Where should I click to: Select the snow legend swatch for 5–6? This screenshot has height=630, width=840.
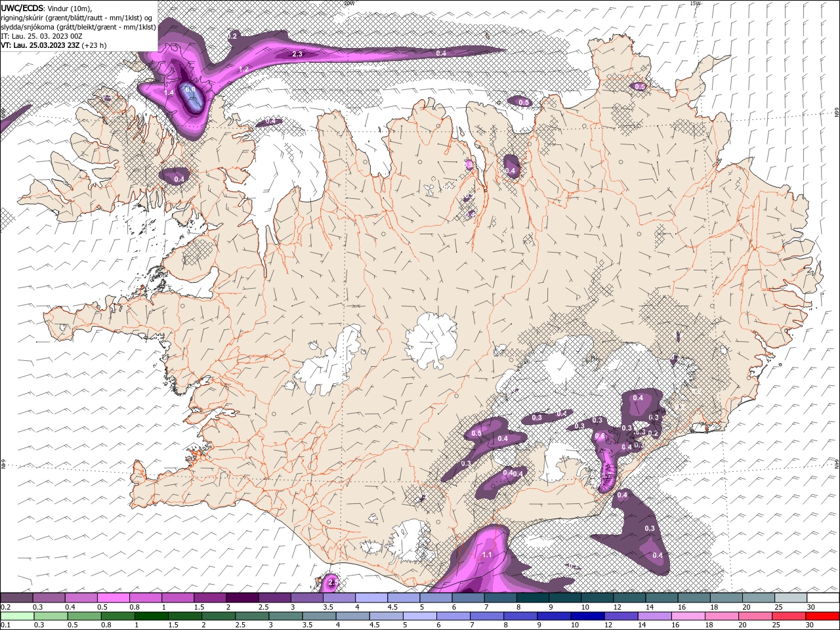[436, 598]
